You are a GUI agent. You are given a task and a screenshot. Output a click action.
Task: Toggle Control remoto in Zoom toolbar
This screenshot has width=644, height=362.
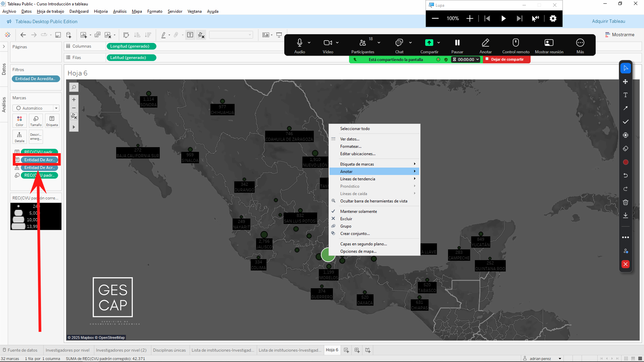(x=516, y=46)
